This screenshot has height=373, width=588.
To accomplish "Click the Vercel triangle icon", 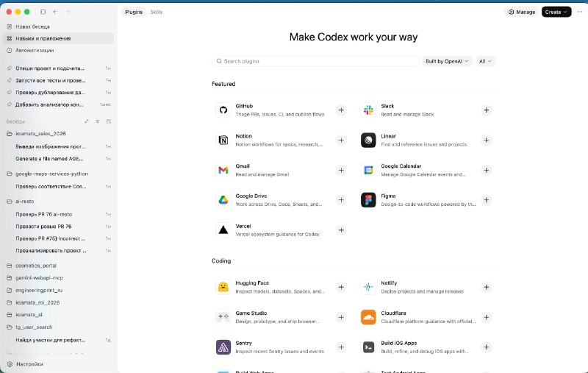I will pyautogui.click(x=223, y=230).
